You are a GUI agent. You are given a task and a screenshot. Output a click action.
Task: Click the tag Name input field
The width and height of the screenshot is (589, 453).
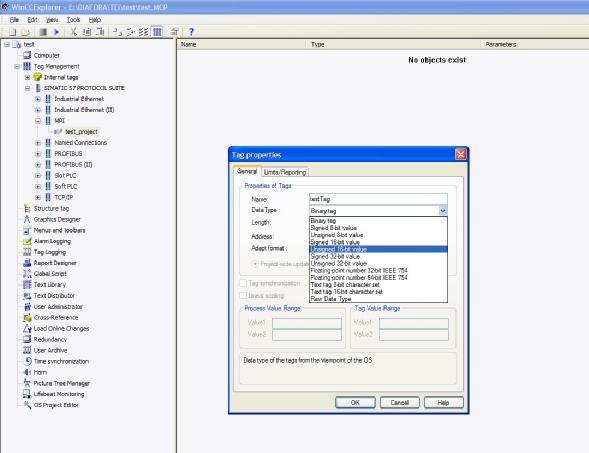point(378,199)
